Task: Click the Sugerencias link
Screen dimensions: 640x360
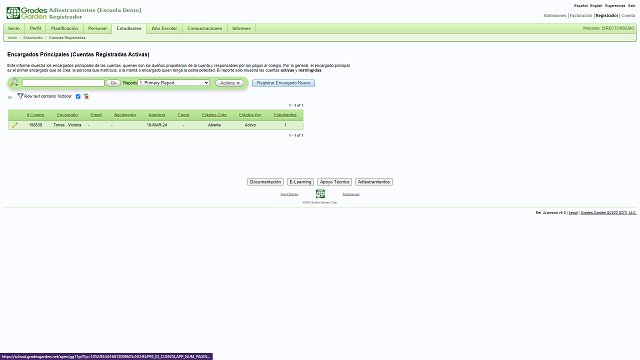Action: coord(615,6)
